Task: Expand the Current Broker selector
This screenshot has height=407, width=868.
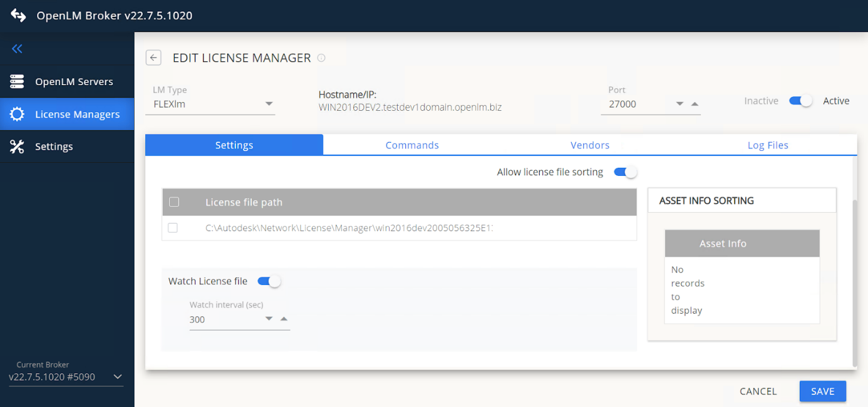Action: pos(117,376)
